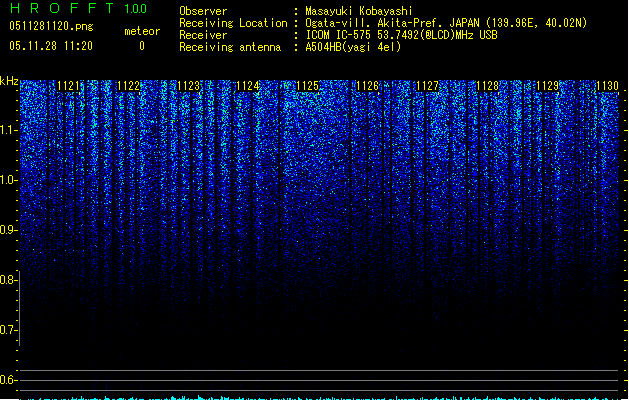629x400 pixels.
Task: Click the 1.1 kHz axis label
Action: (8, 130)
